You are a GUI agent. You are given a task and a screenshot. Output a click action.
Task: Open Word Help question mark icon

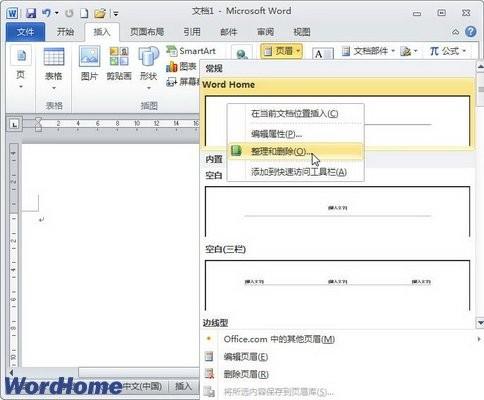click(471, 32)
